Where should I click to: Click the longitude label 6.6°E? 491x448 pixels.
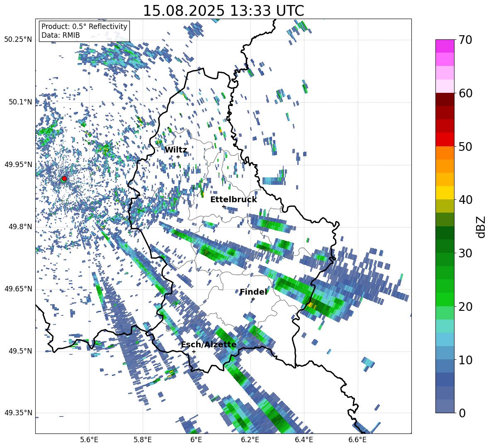point(357,440)
